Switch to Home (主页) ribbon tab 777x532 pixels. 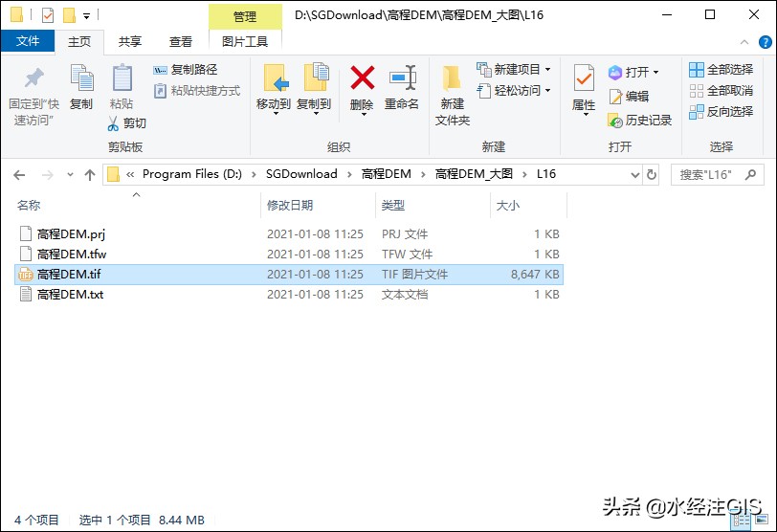pos(79,41)
